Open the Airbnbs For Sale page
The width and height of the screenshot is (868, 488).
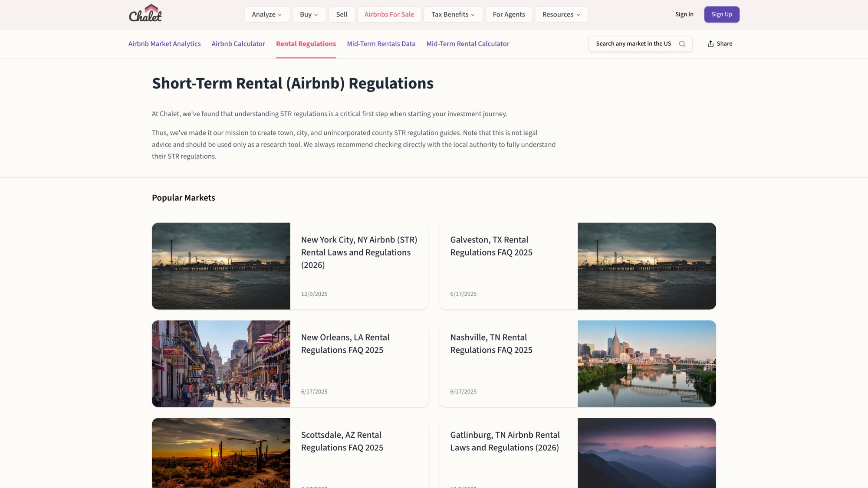tap(389, 14)
